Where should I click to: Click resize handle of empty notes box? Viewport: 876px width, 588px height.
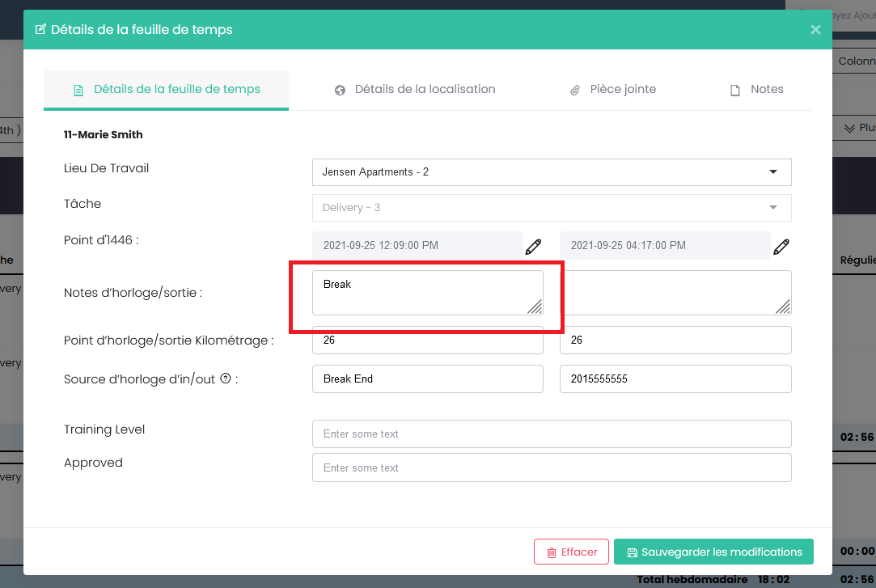783,307
